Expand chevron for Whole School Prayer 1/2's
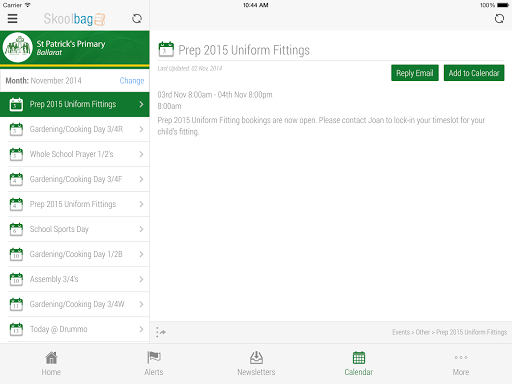 pos(141,154)
